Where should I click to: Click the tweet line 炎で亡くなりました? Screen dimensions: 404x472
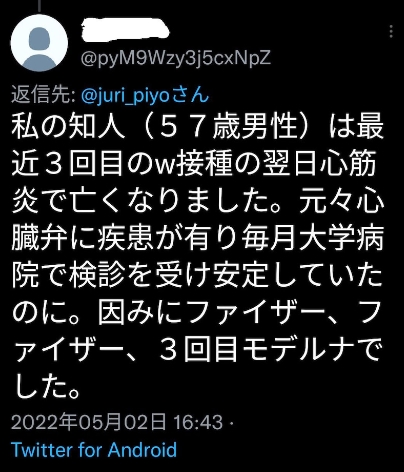click(x=197, y=202)
